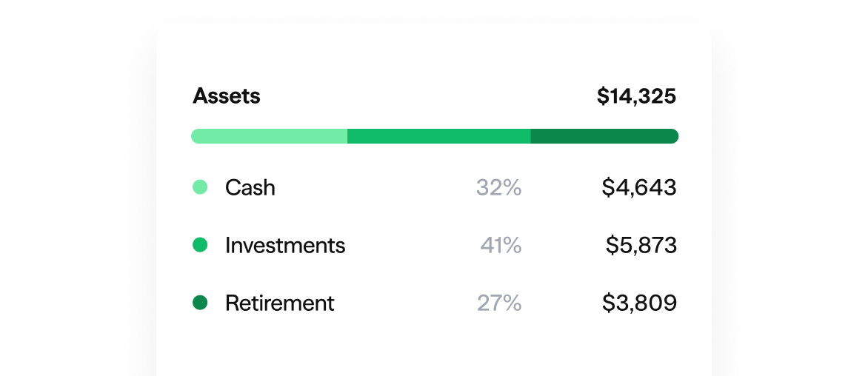The image size is (868, 376).
Task: Click the $4,643 Cash amount
Action: tap(639, 187)
